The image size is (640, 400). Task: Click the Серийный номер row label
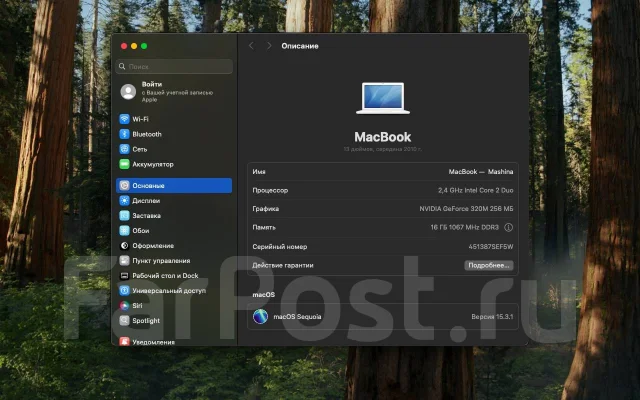pos(280,247)
